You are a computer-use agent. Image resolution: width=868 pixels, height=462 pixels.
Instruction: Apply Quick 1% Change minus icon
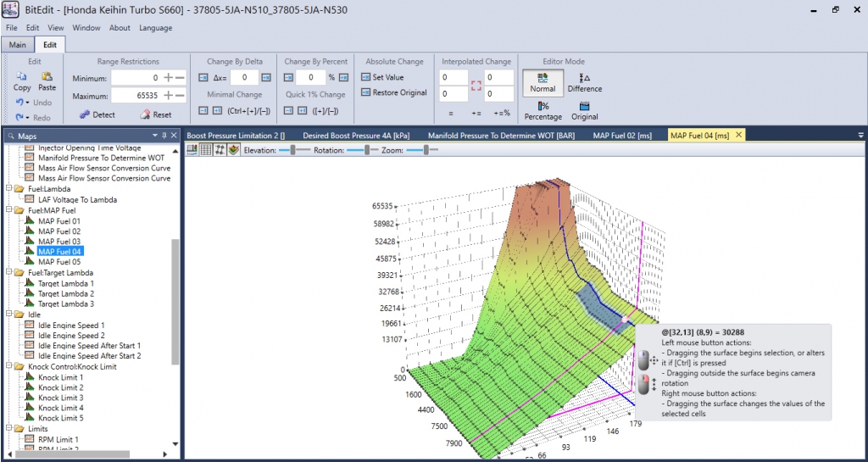(x=288, y=111)
